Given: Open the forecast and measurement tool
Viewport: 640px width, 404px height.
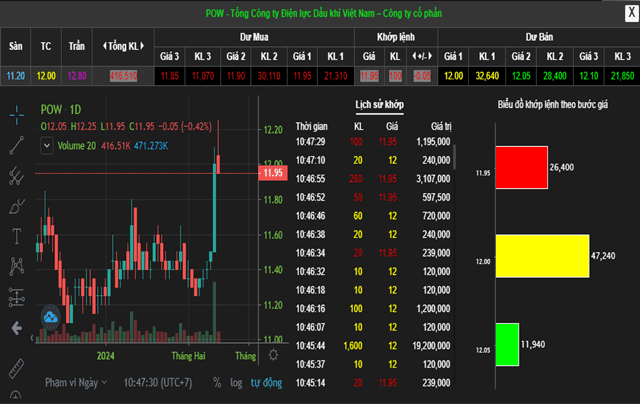Looking at the screenshot, I should coord(17,297).
